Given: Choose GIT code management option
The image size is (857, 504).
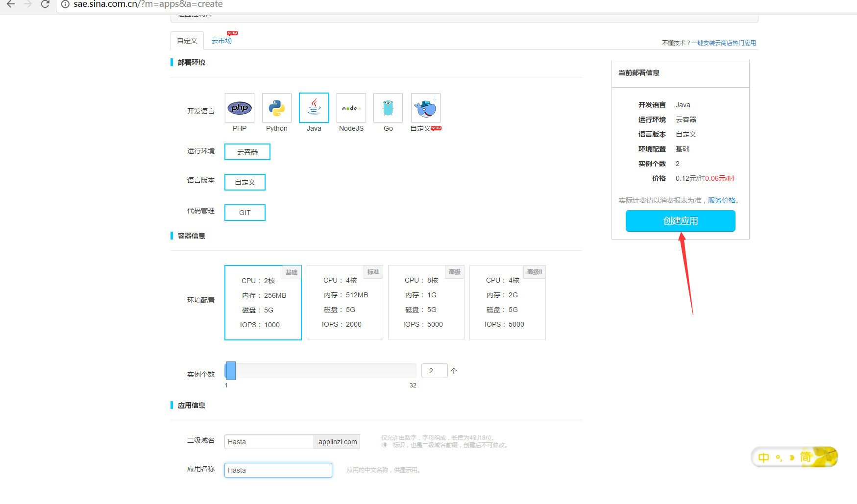Looking at the screenshot, I should 245,213.
